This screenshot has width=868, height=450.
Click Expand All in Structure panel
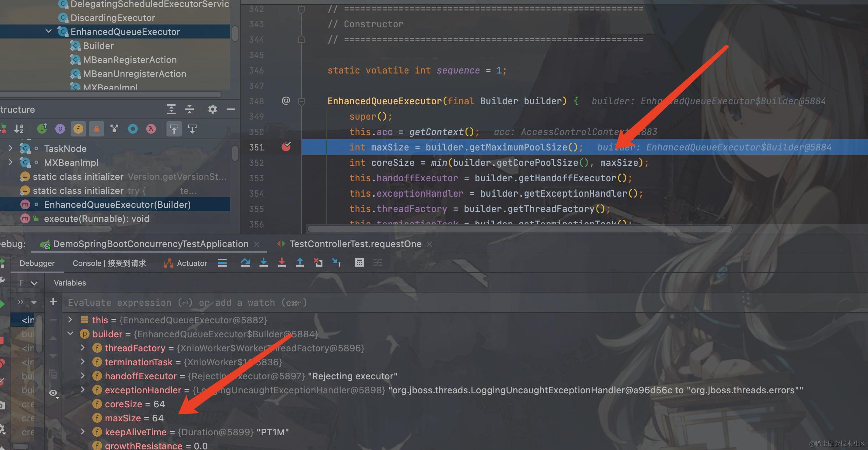pos(171,110)
